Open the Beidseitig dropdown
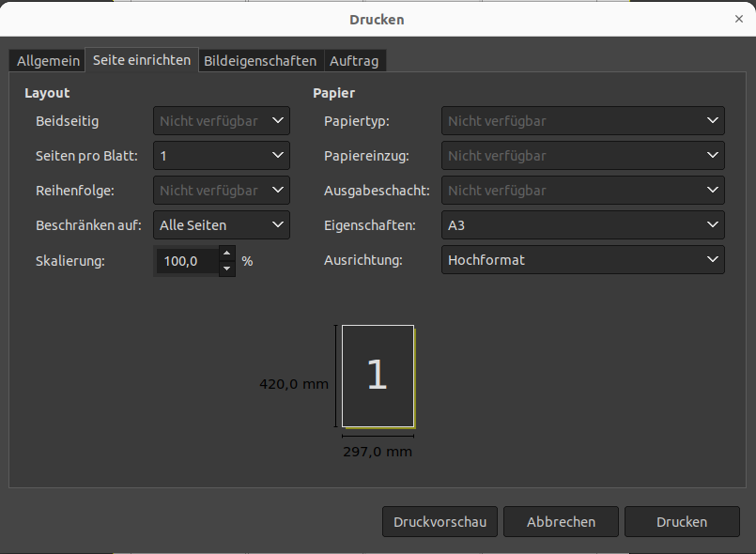This screenshot has height=554, width=756. tap(221, 120)
